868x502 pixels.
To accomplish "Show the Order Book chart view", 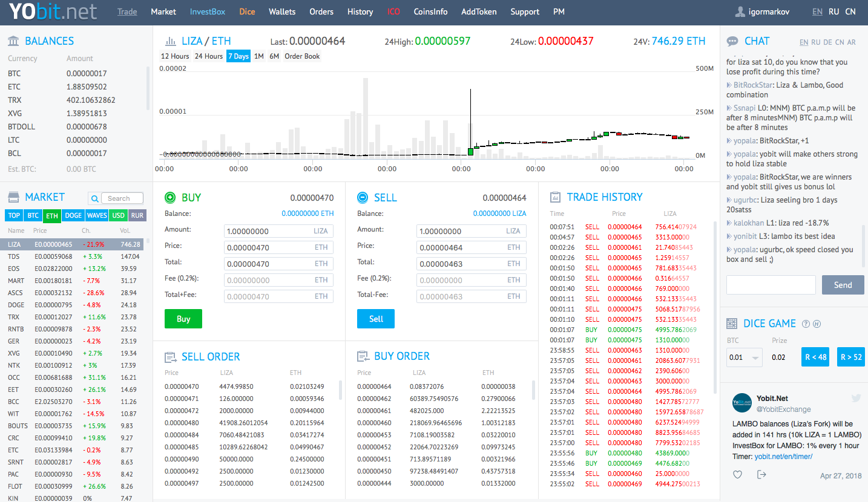I will coord(302,56).
